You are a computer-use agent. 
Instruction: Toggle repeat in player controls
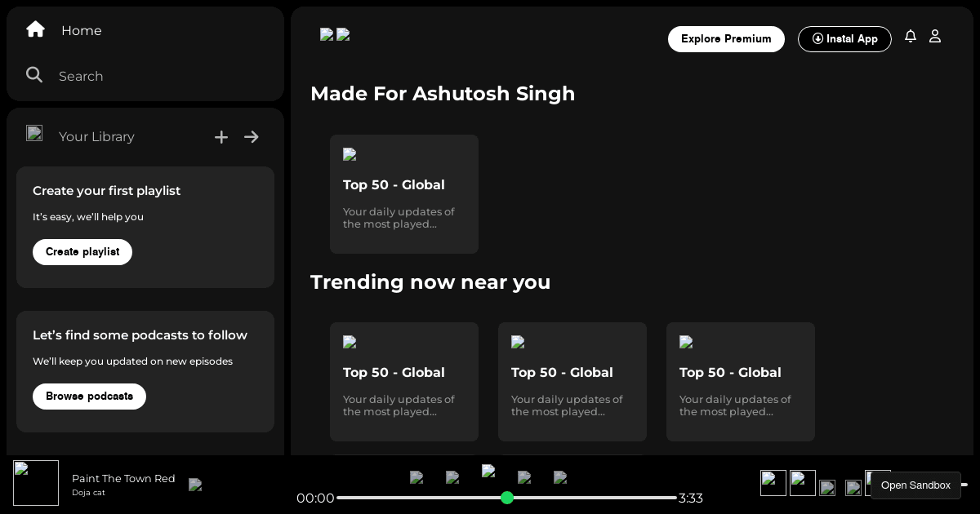click(x=560, y=478)
